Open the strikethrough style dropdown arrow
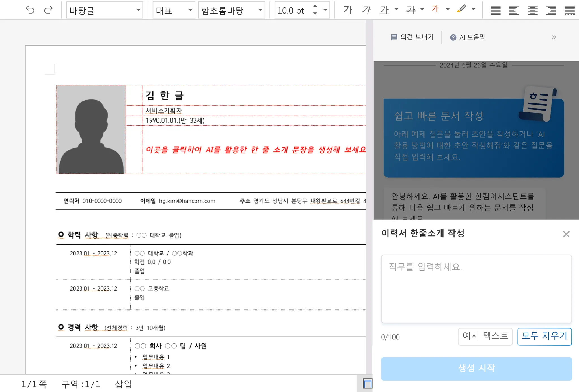Screen dimensions: 579x392 [422, 9]
